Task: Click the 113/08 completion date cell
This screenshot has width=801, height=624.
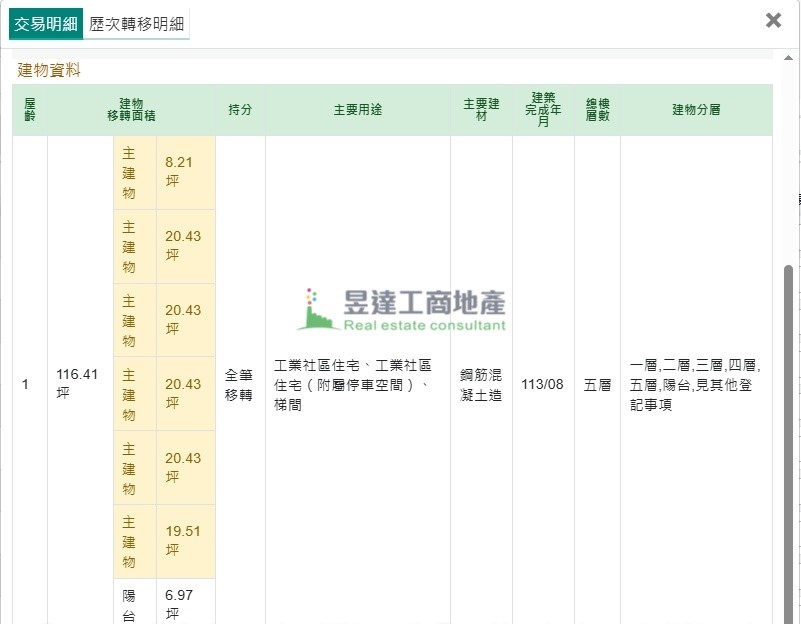Action: tap(543, 384)
